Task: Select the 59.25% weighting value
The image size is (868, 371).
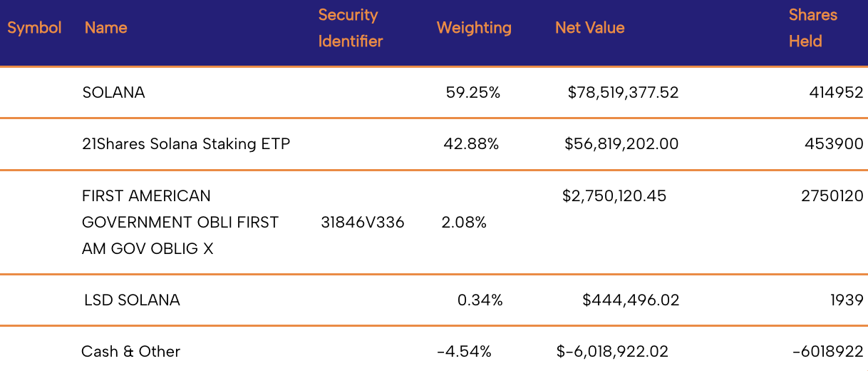Action: (472, 93)
